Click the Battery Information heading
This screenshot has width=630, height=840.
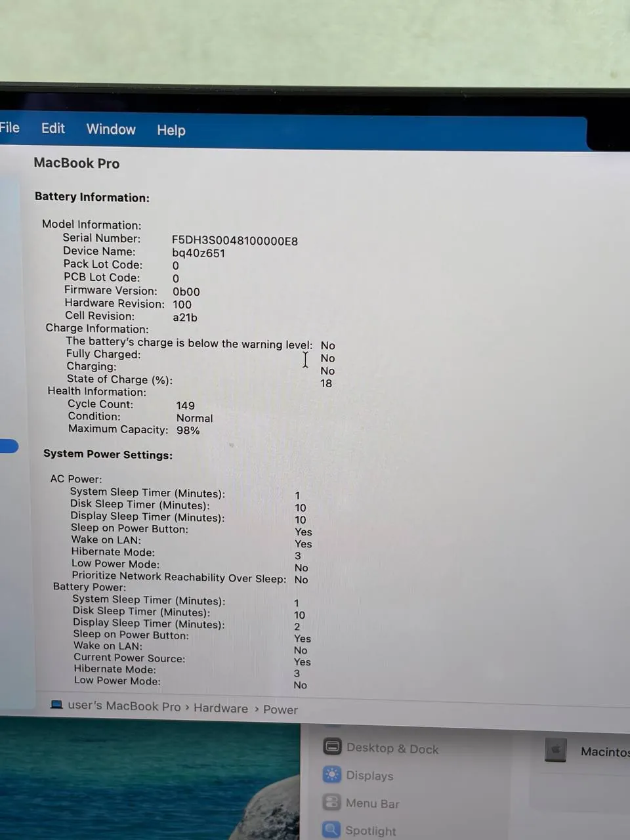(92, 197)
